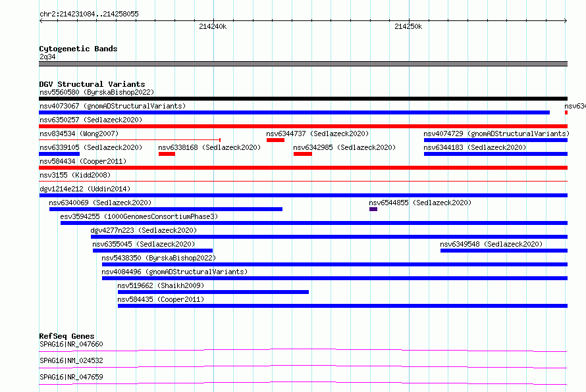Image resolution: width=586 pixels, height=392 pixels.
Task: Click the esv3594255 (1000GenomesConsortiumPhase3) label
Action: click(139, 216)
